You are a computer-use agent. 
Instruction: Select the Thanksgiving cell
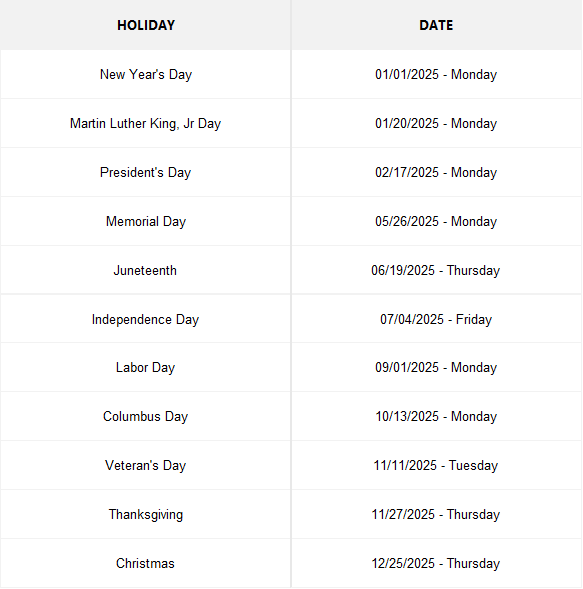tap(146, 514)
